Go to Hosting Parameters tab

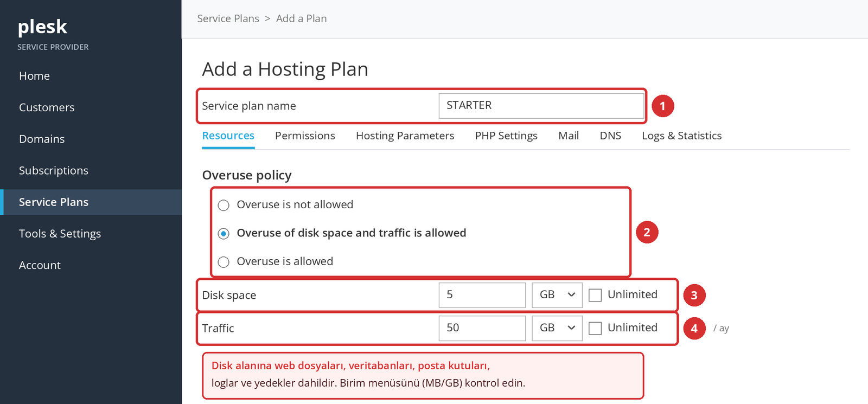pyautogui.click(x=405, y=136)
